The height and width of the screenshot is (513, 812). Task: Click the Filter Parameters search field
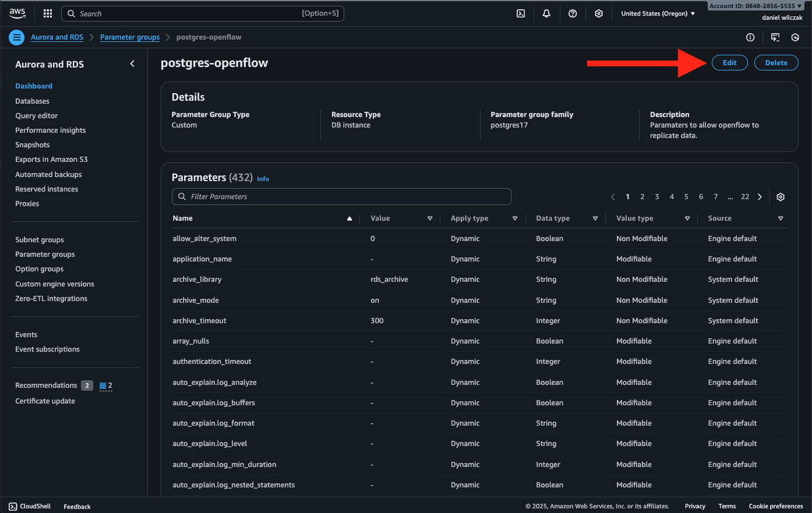pyautogui.click(x=341, y=197)
